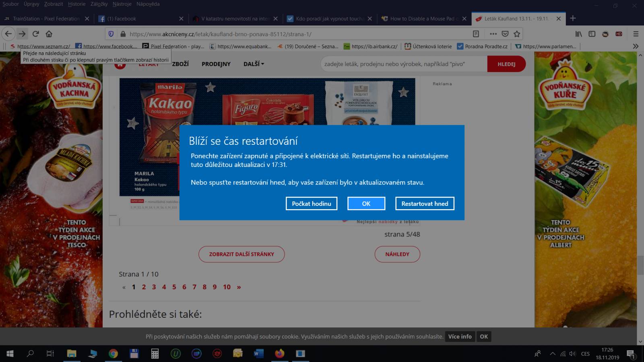Click the page vertical scrollbar thumb
644x362 pixels.
[640, 265]
